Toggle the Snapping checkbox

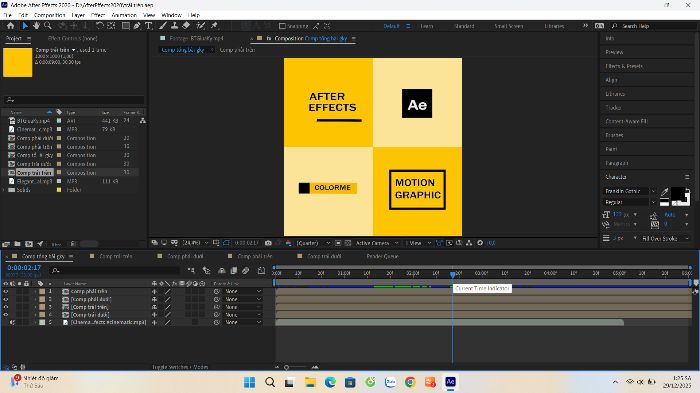[282, 26]
